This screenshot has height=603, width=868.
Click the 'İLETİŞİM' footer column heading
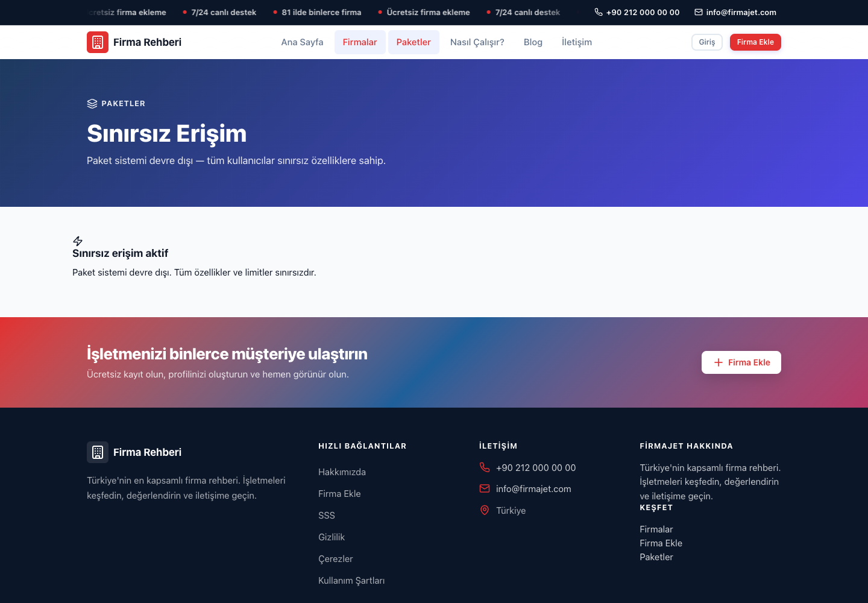click(x=498, y=446)
